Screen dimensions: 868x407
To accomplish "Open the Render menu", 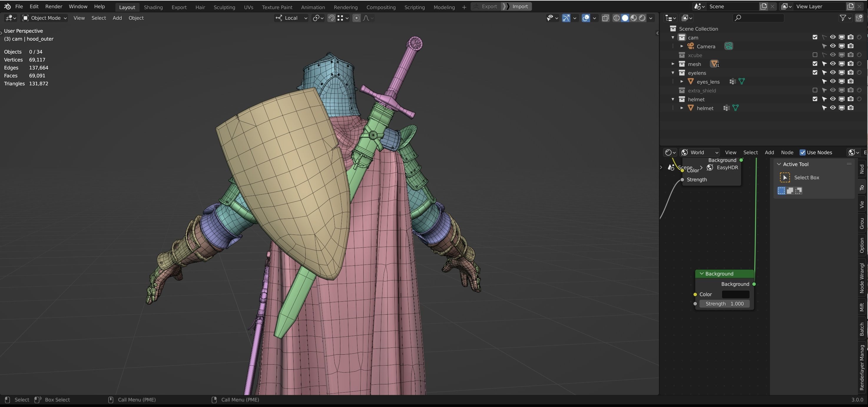I will click(x=54, y=6).
